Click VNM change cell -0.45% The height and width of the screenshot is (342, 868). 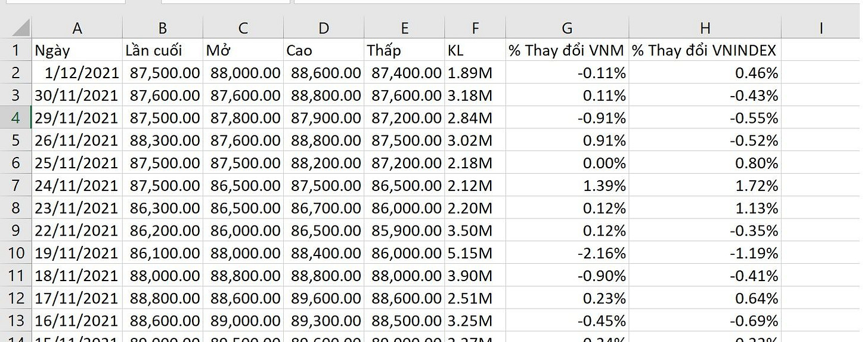(x=567, y=321)
